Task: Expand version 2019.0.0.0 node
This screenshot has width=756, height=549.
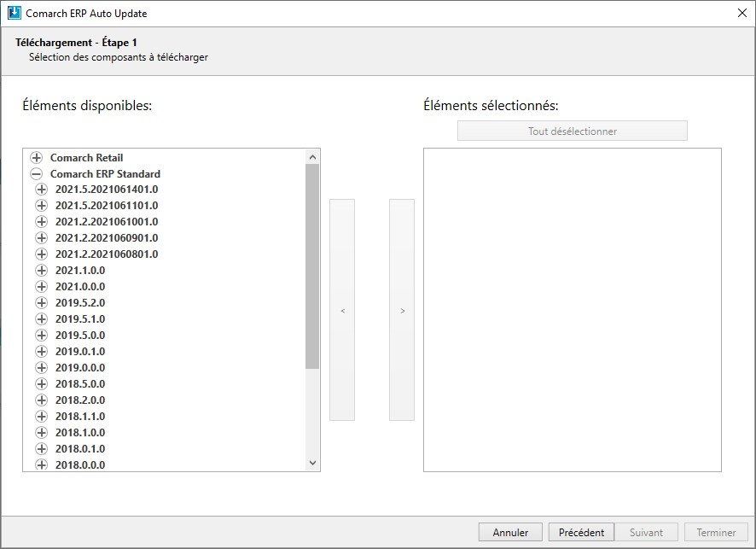Action: pyautogui.click(x=42, y=368)
